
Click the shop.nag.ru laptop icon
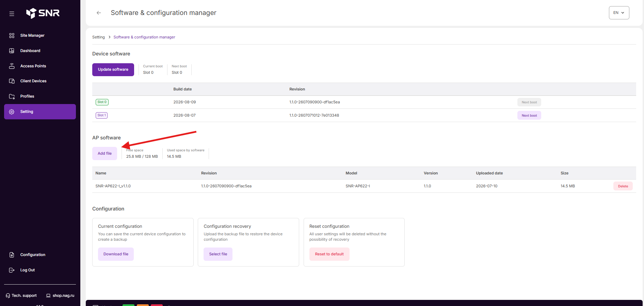pos(48,295)
